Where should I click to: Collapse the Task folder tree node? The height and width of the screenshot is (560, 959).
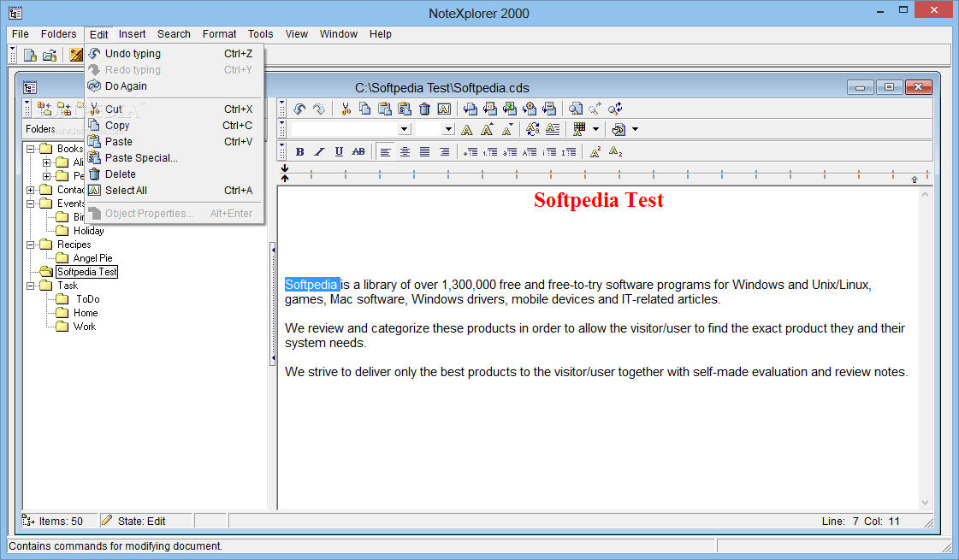click(x=30, y=286)
